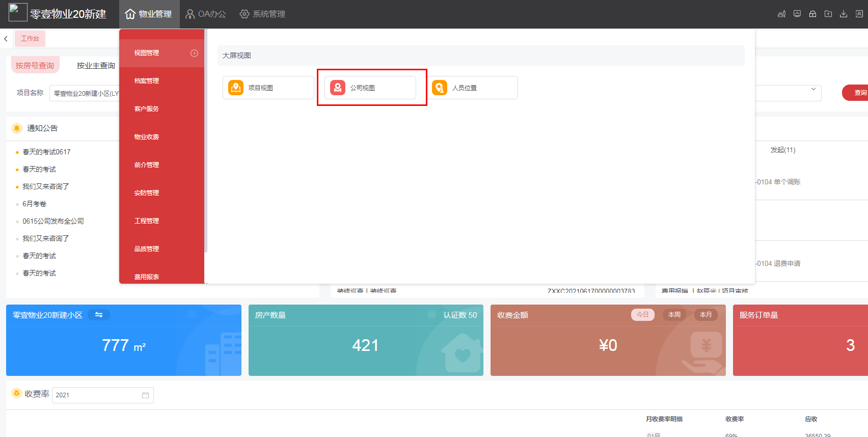The width and height of the screenshot is (868, 437).
Task: Open notice 春天的考试0617
Action: coord(46,152)
